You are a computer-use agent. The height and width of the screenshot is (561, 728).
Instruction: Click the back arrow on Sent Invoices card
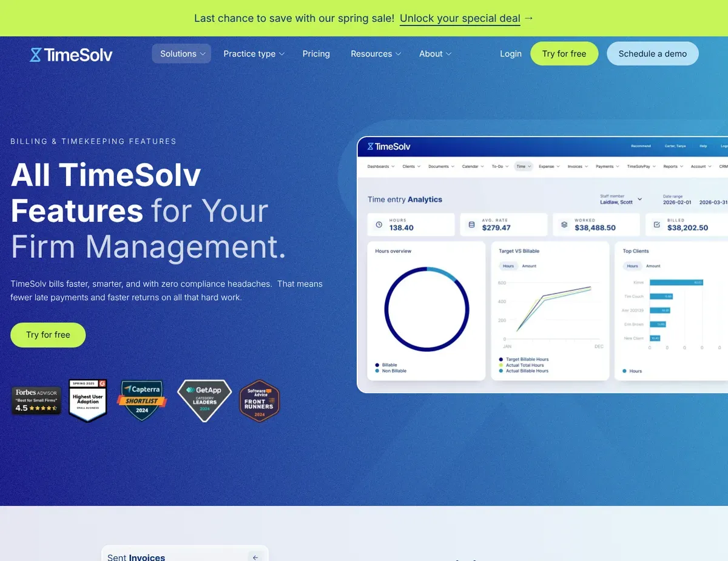coord(255,557)
